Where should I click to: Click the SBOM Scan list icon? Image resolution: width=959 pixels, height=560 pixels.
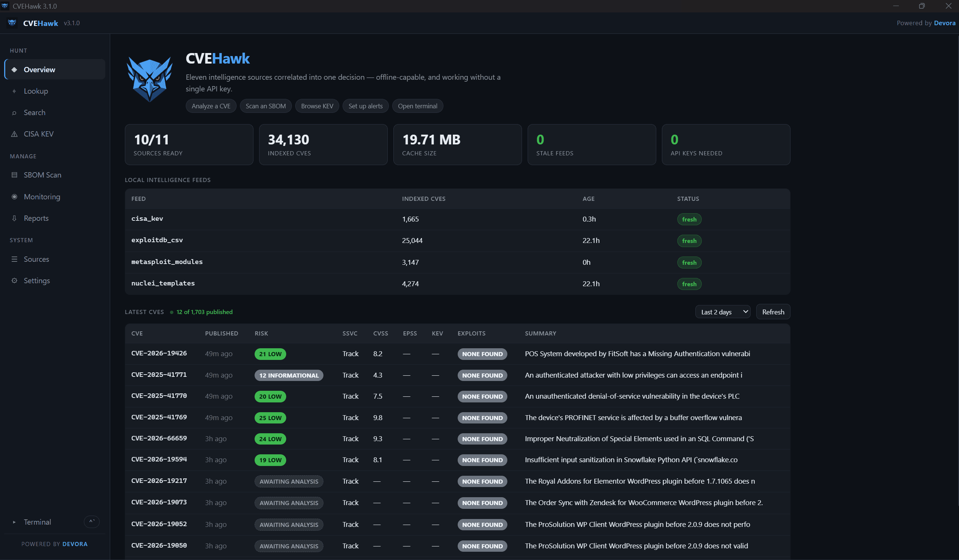point(14,175)
